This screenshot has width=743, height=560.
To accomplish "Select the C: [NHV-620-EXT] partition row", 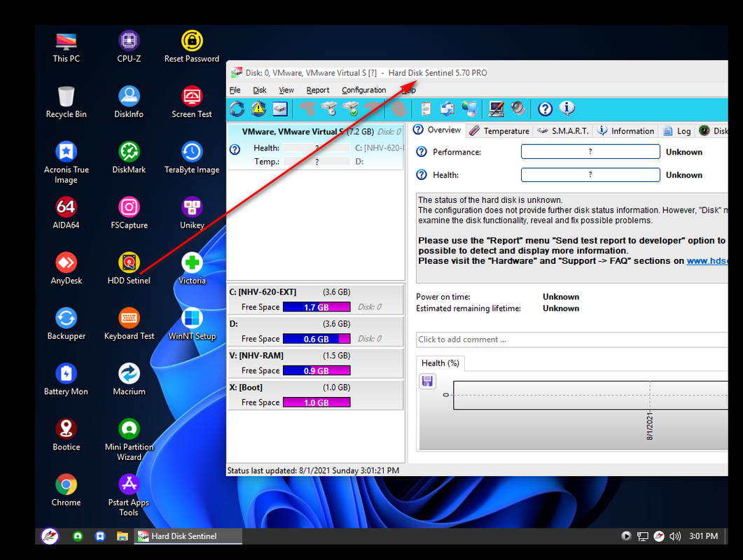I will (316, 300).
